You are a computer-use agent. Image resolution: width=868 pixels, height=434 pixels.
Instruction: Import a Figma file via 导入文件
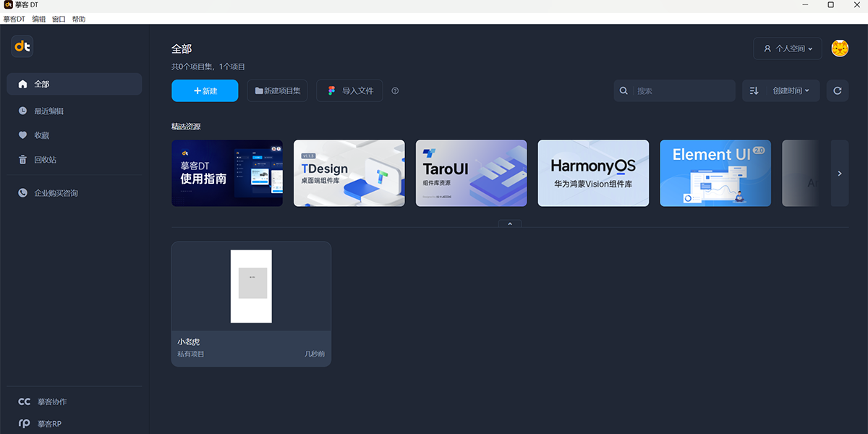[349, 90]
